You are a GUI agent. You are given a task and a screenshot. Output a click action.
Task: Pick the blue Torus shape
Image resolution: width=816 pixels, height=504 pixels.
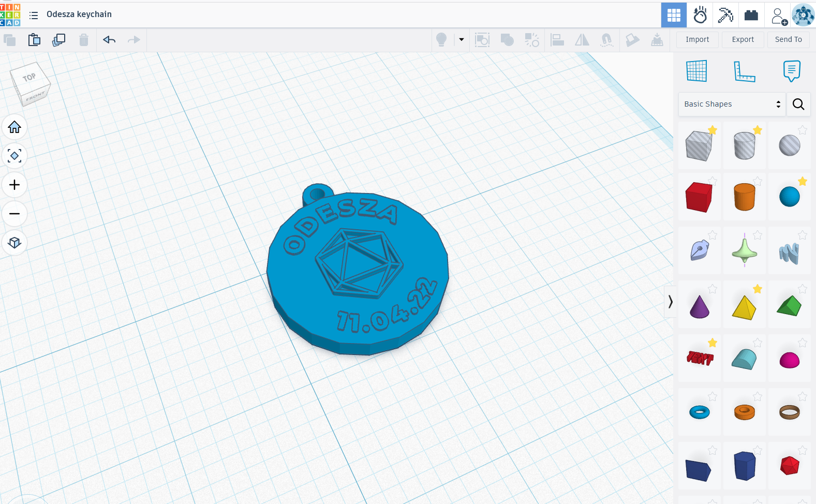point(700,412)
